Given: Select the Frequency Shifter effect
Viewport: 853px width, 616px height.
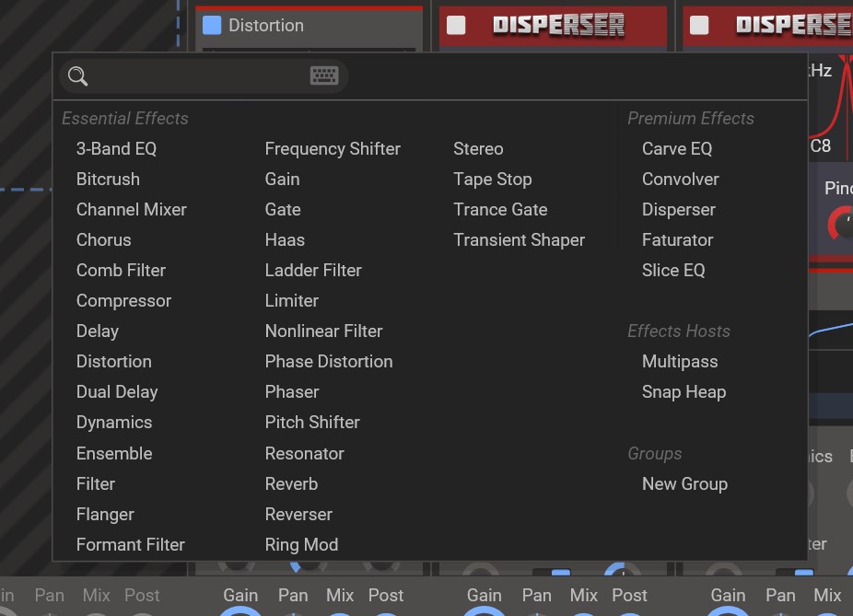Looking at the screenshot, I should (x=333, y=148).
